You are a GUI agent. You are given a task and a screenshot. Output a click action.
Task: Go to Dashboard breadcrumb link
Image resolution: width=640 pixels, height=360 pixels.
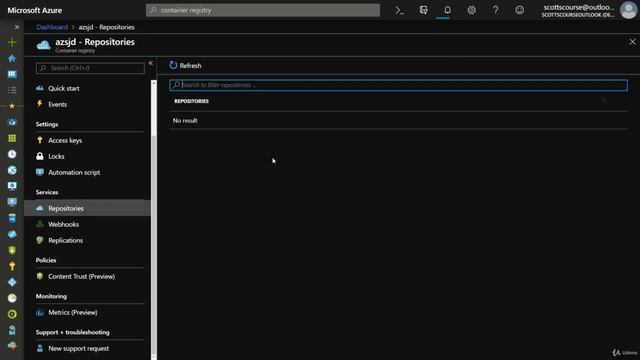coord(52,27)
